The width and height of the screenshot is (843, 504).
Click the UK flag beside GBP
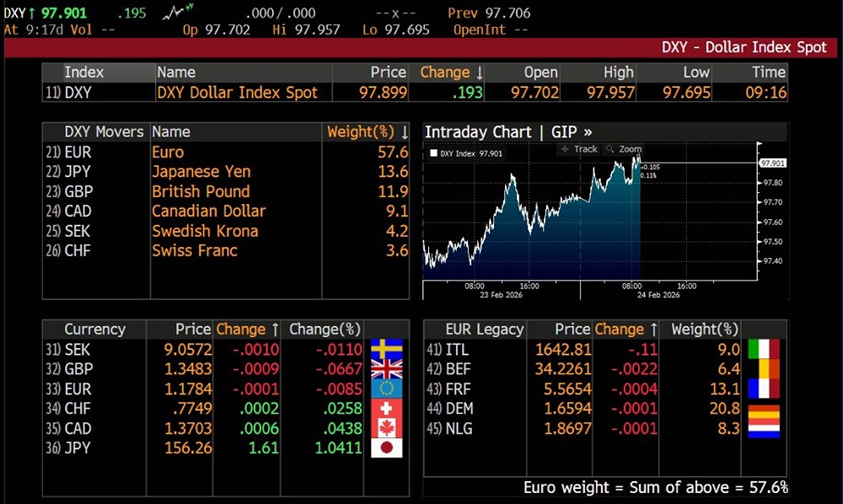point(386,369)
